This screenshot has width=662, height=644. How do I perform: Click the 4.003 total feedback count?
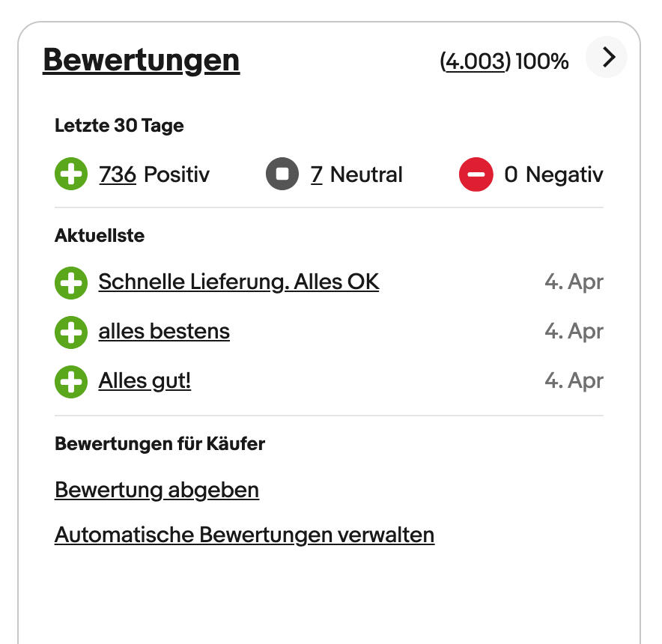pos(476,61)
